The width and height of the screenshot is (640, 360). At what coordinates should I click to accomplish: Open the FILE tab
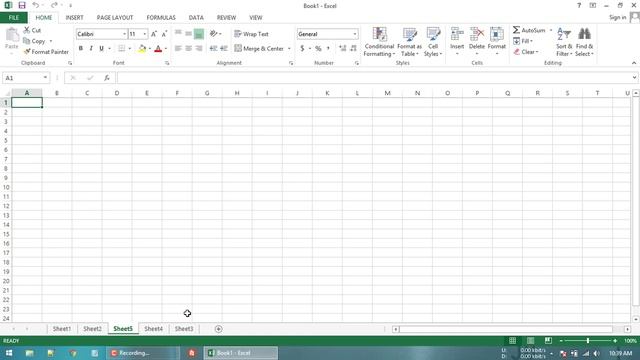(13, 18)
